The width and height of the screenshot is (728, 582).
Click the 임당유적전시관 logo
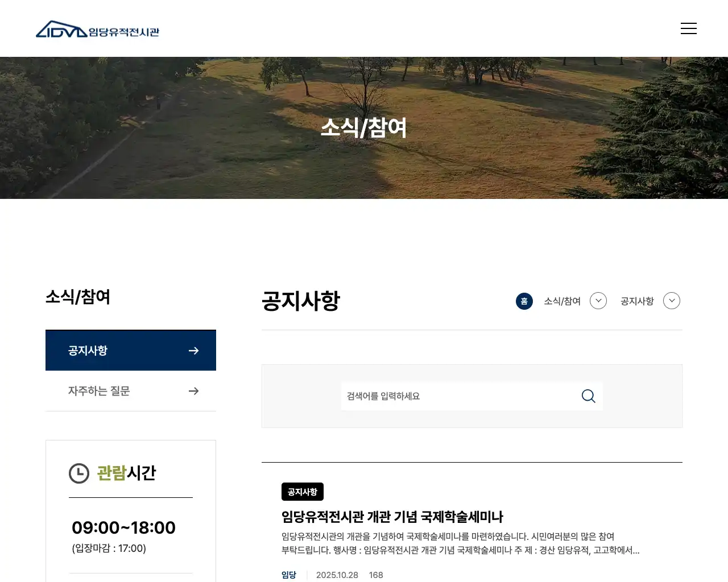click(97, 28)
